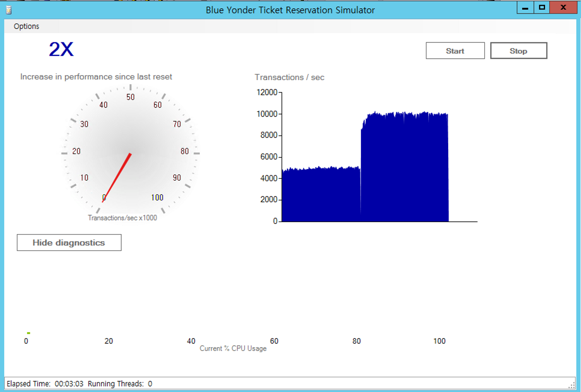Click the 100 mark on the gauge

pyautogui.click(x=157, y=197)
